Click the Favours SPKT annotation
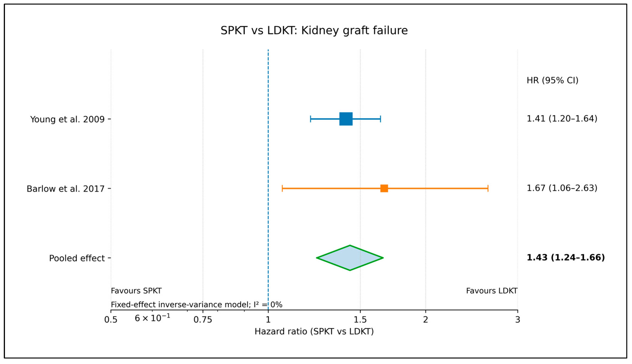 point(136,291)
